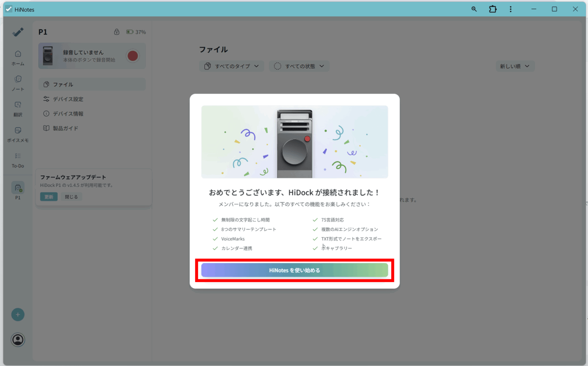Screen dimensions: 588x366
Task: Open the To-Do list section
Action: point(18,160)
